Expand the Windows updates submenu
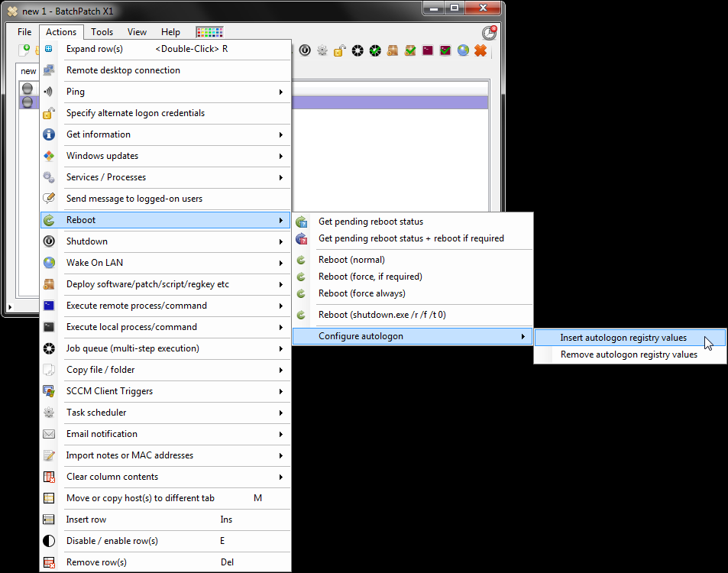The width and height of the screenshot is (728, 573). (165, 156)
